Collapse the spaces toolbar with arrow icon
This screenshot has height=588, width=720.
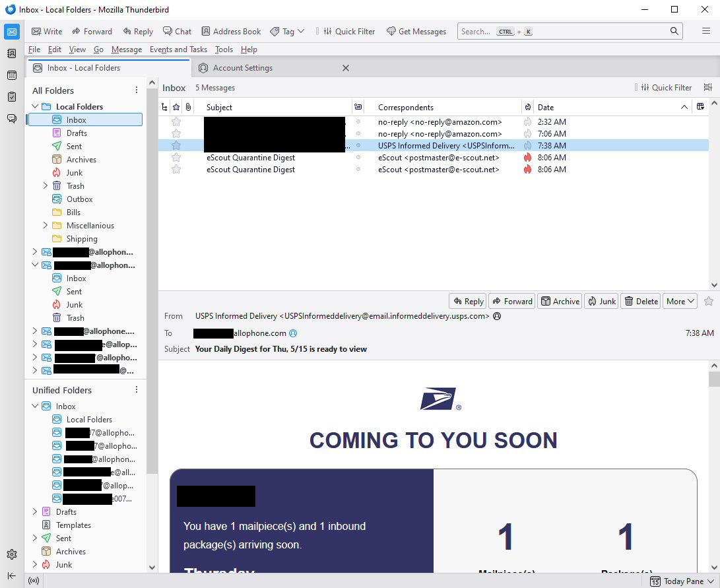pyautogui.click(x=12, y=575)
